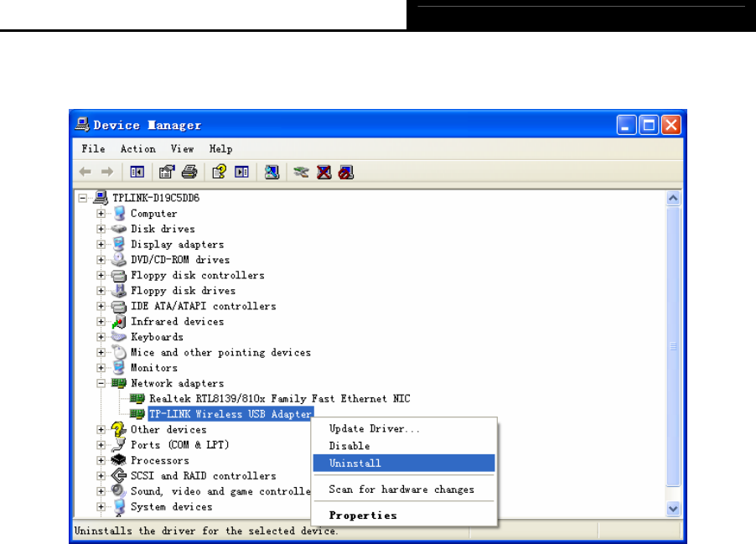This screenshot has width=756, height=544.
Task: Open the Properties toolbar icon
Action: tap(167, 172)
